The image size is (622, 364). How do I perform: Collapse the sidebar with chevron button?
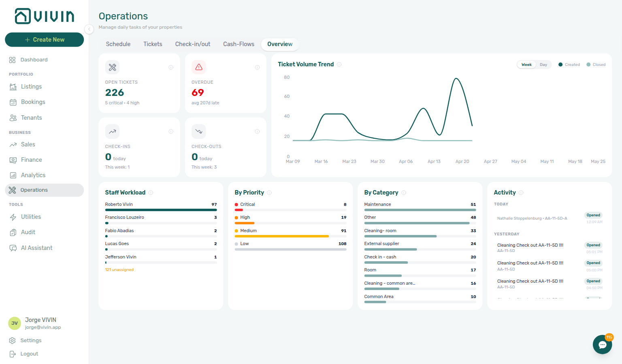tap(89, 29)
